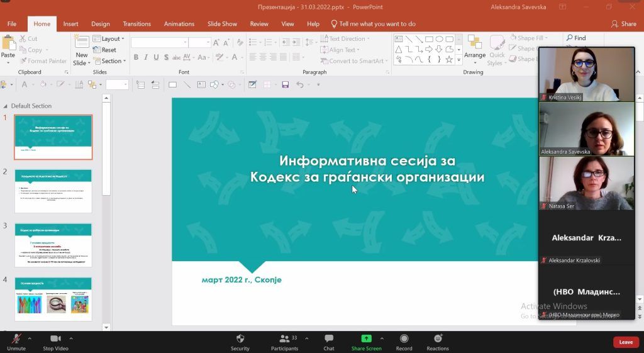The height and width of the screenshot is (353, 644).
Task: Toggle text shadow
Action: (x=166, y=57)
